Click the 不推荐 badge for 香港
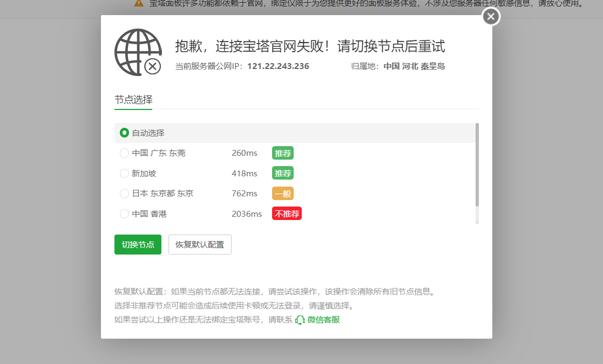This screenshot has width=603, height=364. coord(287,214)
